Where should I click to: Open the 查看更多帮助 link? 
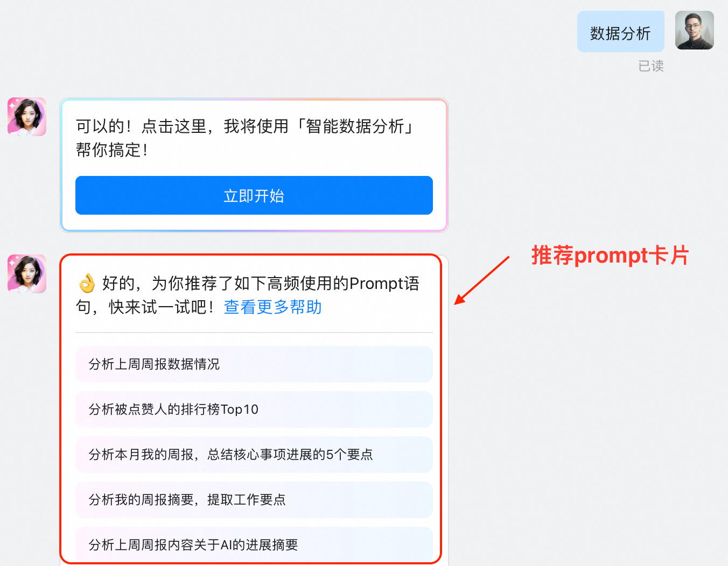(273, 307)
